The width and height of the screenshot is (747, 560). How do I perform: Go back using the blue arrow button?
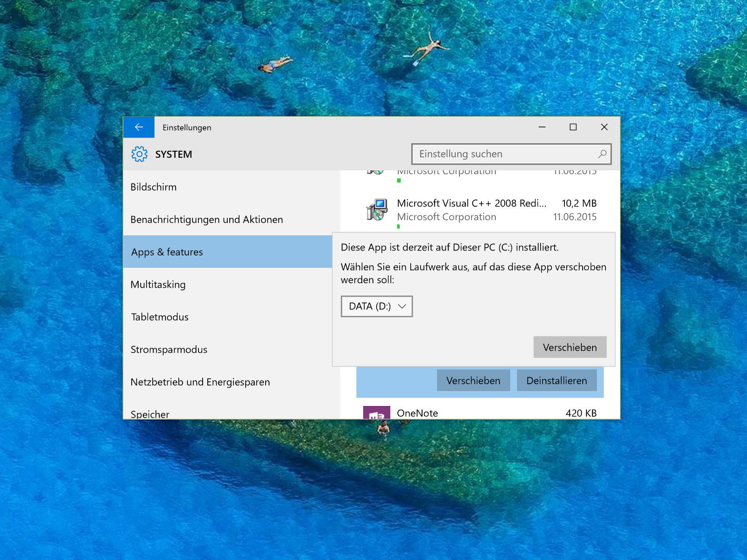[x=139, y=127]
